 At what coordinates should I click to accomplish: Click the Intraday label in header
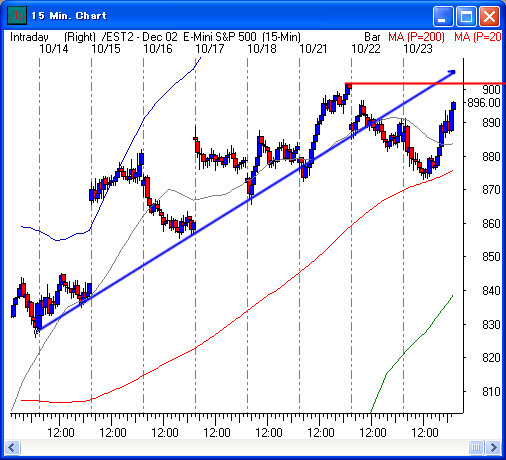29,37
